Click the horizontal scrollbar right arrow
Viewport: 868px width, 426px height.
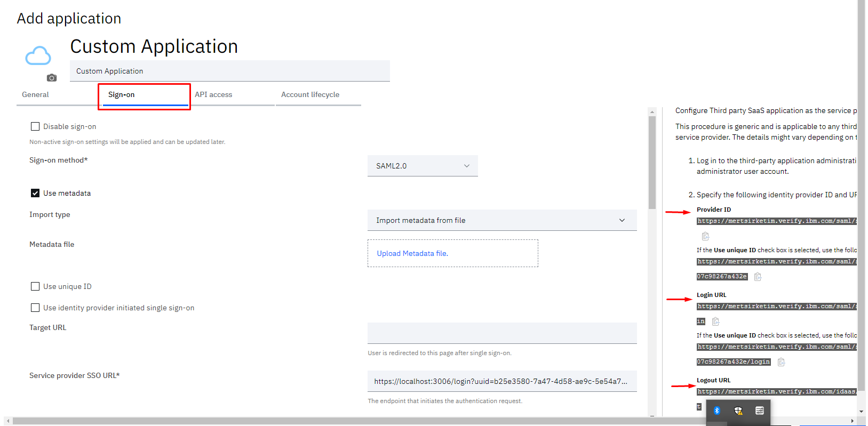point(853,421)
